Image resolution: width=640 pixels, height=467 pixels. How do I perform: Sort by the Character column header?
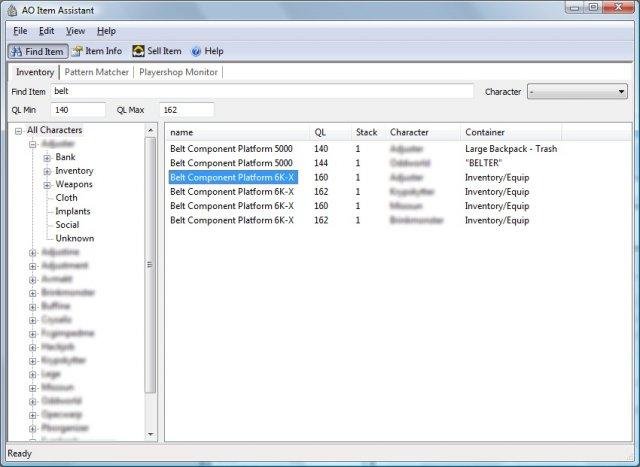tap(423, 132)
